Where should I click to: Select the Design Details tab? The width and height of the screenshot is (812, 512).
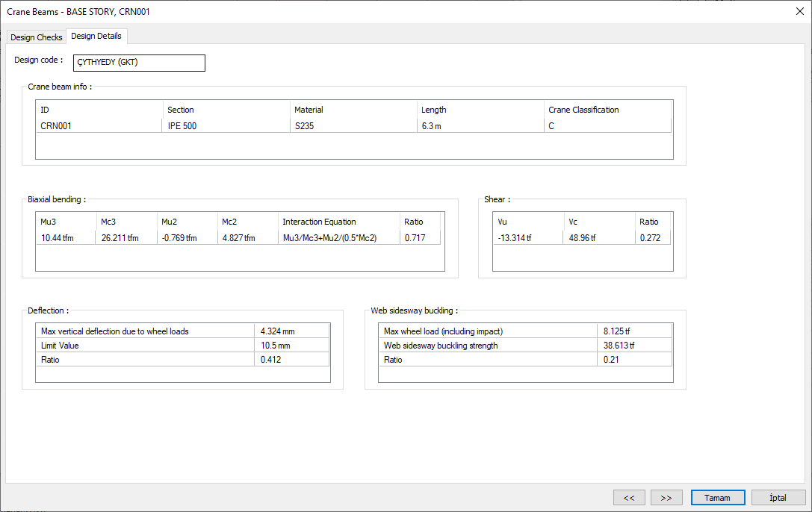[x=96, y=36]
